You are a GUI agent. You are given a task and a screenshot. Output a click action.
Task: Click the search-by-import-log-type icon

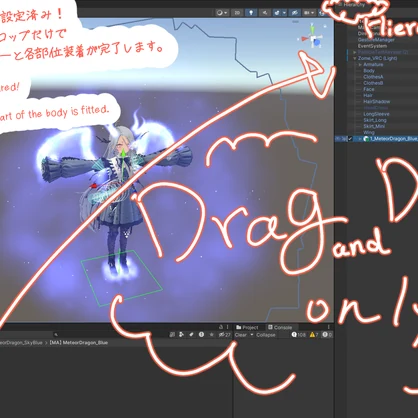pyautogui.click(x=201, y=334)
